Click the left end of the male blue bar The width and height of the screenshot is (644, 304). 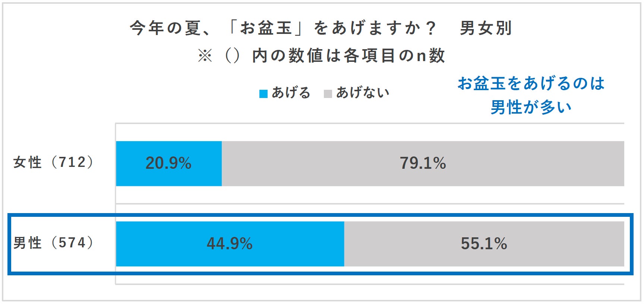click(120, 244)
